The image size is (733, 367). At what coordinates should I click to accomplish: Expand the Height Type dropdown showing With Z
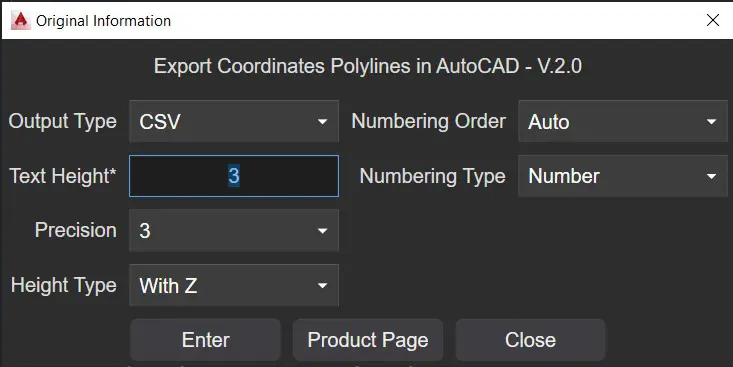click(234, 285)
